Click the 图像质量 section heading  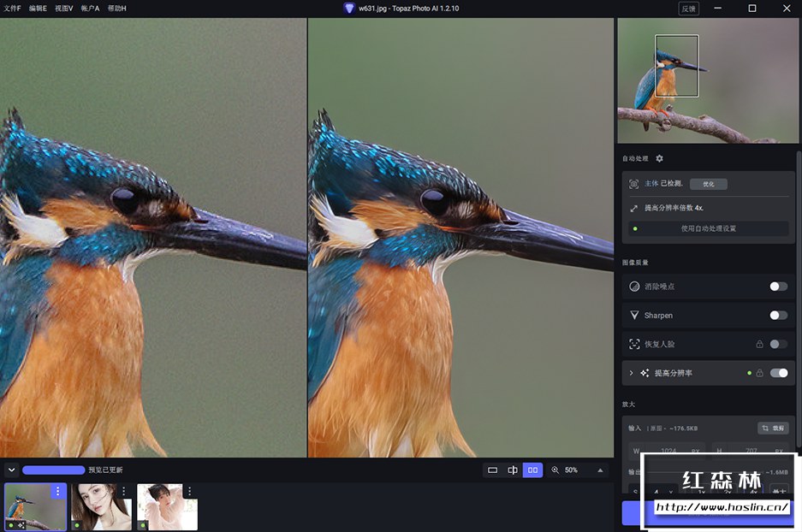click(x=635, y=263)
